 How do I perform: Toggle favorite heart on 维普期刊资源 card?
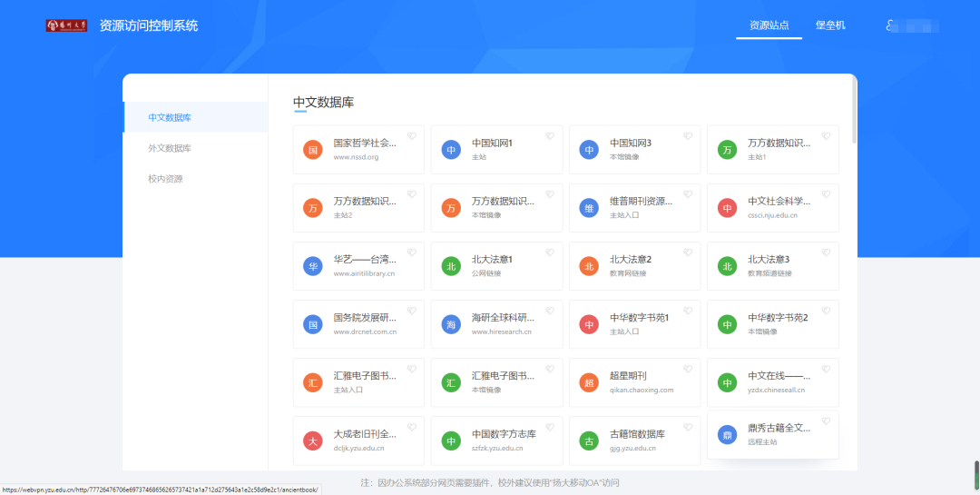click(x=688, y=194)
